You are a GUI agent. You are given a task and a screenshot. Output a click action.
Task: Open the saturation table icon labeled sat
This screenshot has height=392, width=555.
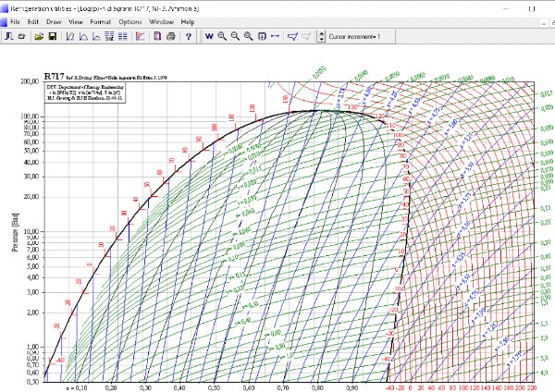pyautogui.click(x=109, y=36)
